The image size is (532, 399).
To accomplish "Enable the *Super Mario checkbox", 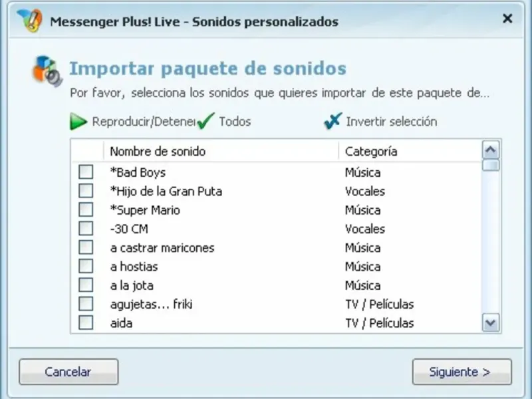I will tap(86, 210).
